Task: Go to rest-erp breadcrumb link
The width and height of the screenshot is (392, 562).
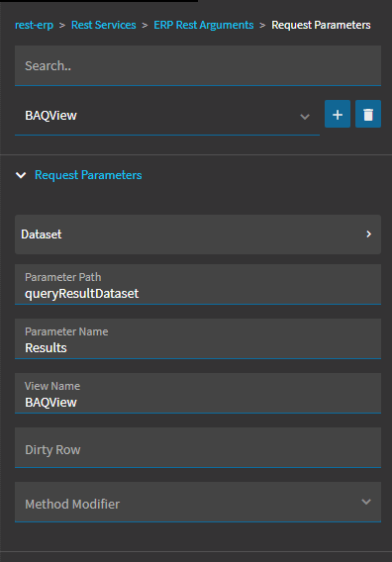Action: pyautogui.click(x=34, y=25)
